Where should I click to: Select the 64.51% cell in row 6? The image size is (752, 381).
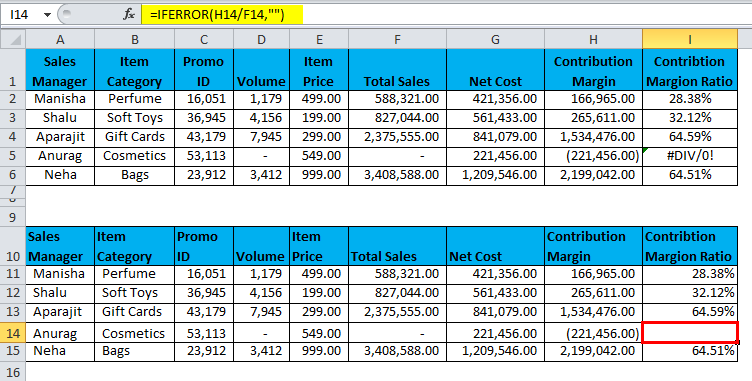[x=690, y=175]
